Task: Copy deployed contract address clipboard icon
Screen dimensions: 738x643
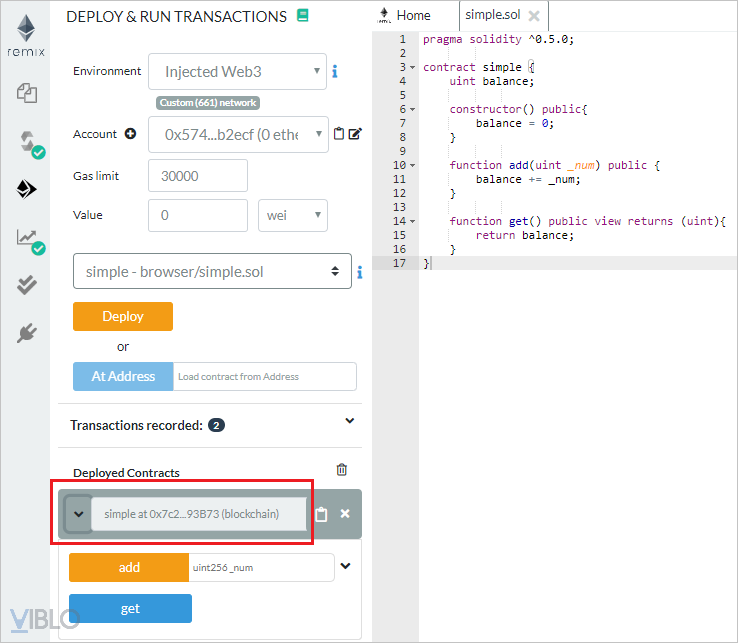Action: 321,514
